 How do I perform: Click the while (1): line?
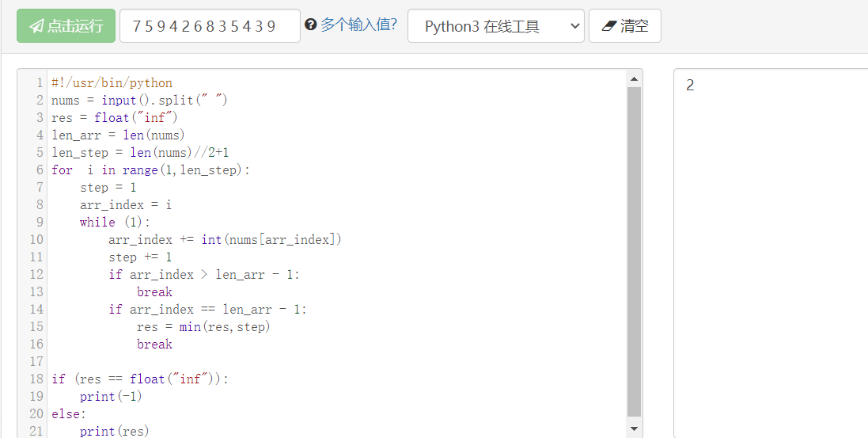[116, 223]
